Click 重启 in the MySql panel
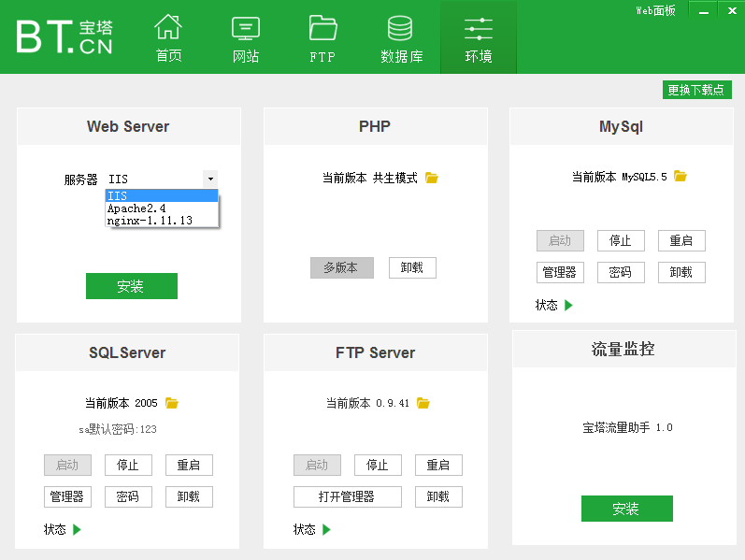The height and width of the screenshot is (560, 745). click(x=681, y=240)
